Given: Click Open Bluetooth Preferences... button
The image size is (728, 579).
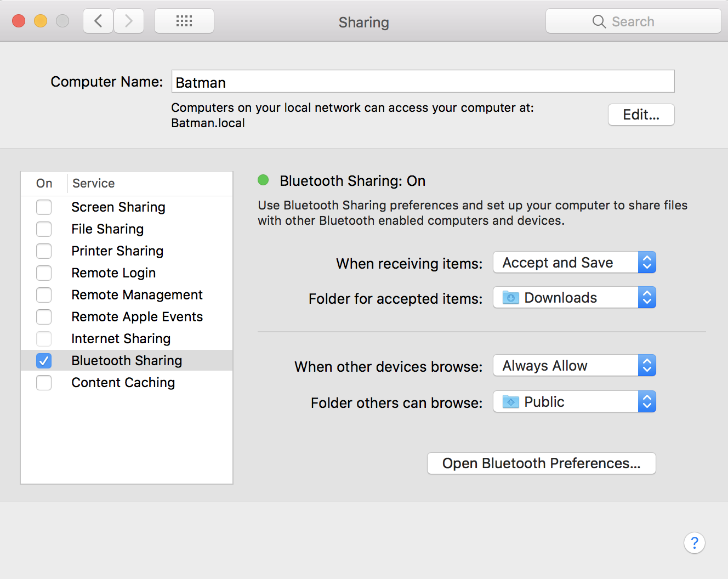Looking at the screenshot, I should tap(542, 463).
